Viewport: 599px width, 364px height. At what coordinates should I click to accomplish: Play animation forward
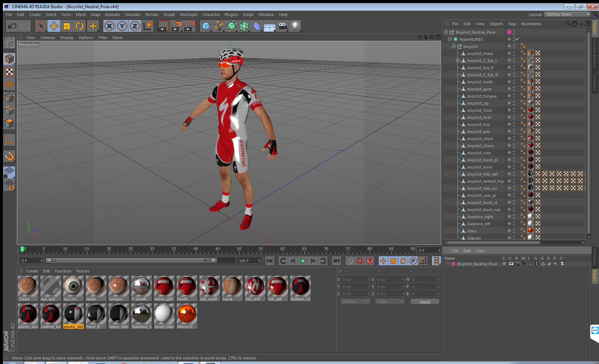303,261
